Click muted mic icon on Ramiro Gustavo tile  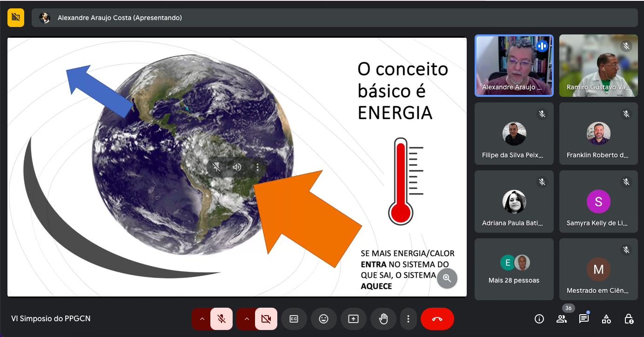point(626,46)
